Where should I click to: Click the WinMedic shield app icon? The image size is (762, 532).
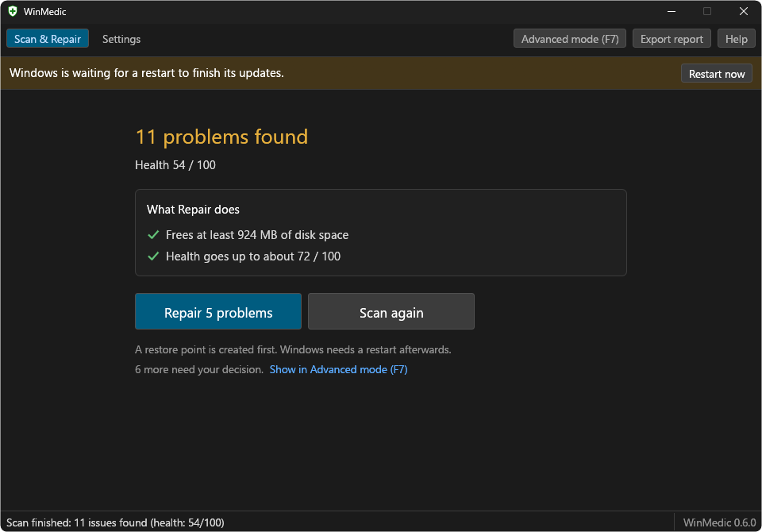[x=13, y=11]
